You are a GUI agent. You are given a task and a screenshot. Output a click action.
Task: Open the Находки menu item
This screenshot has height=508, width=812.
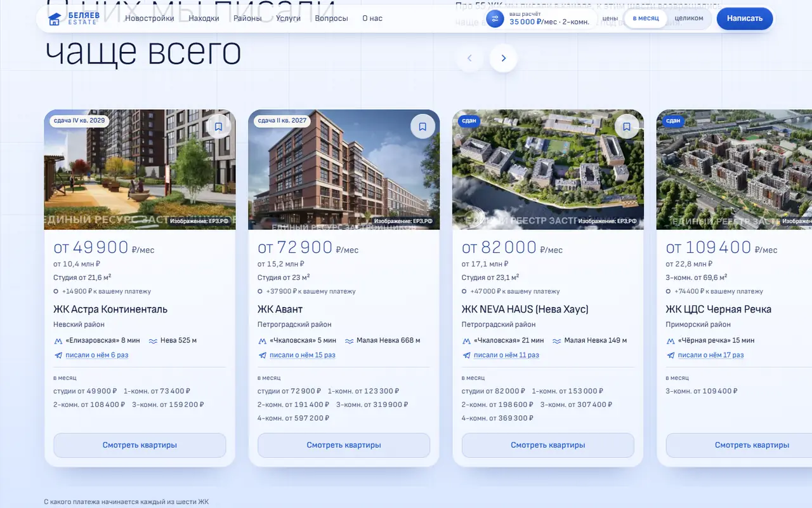coord(204,18)
